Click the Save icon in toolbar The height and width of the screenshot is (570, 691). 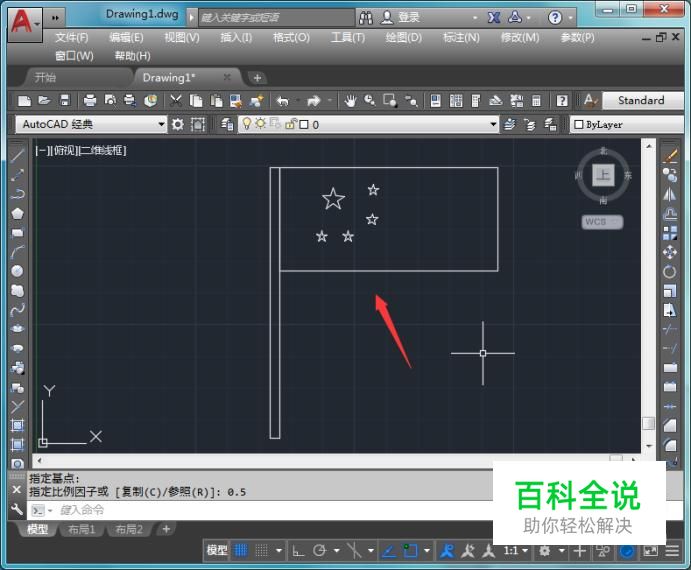point(65,101)
